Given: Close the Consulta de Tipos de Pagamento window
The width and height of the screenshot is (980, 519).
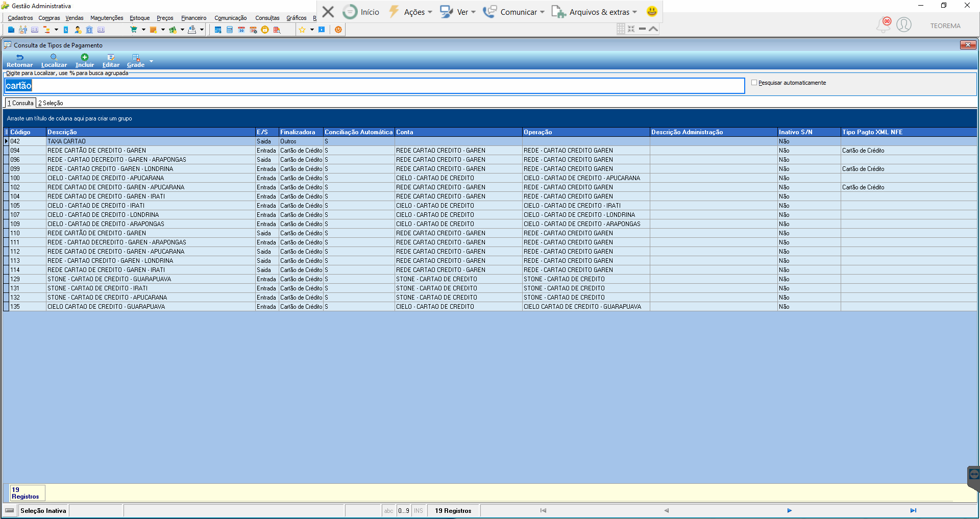Looking at the screenshot, I should [968, 45].
